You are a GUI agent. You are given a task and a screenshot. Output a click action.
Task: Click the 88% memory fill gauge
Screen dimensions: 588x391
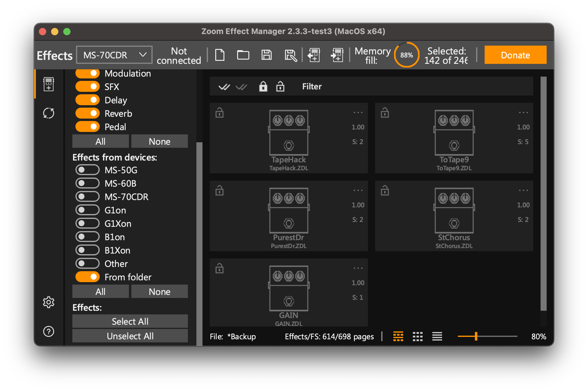click(406, 55)
